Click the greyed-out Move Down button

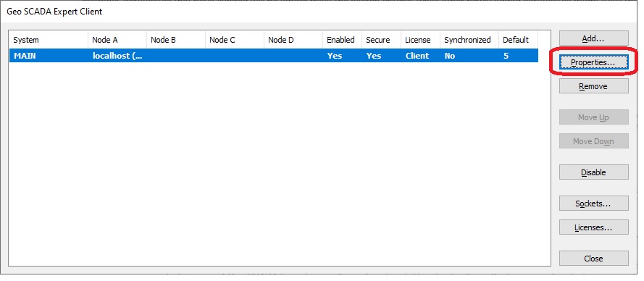(x=593, y=141)
